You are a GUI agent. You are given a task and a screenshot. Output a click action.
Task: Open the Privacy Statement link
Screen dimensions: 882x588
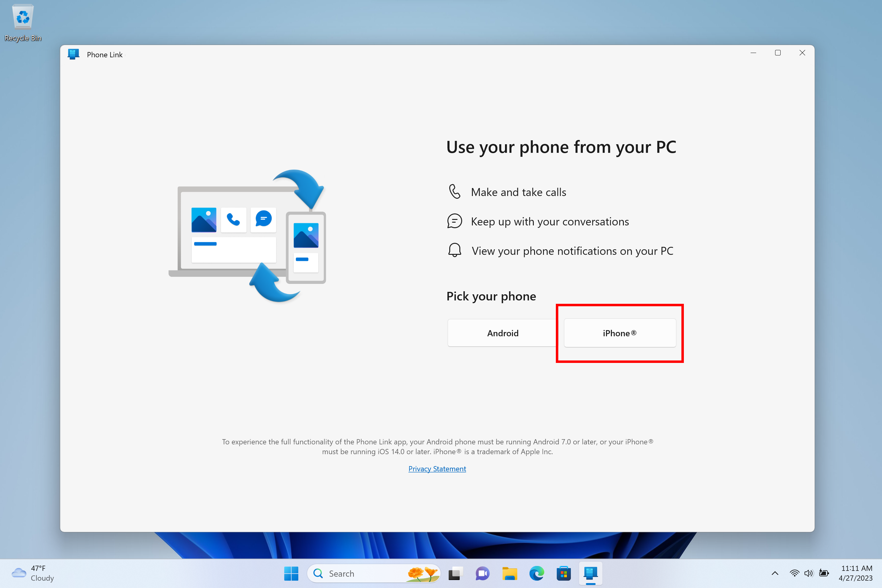[437, 468]
